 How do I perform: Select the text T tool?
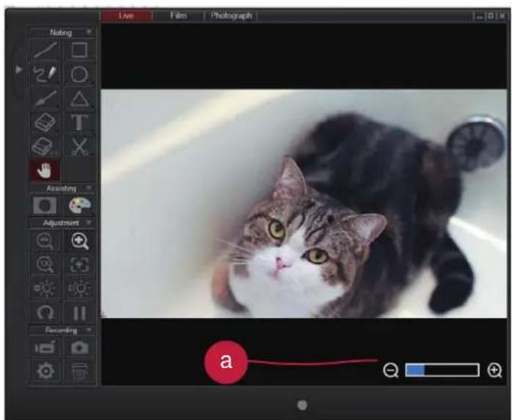pos(79,122)
